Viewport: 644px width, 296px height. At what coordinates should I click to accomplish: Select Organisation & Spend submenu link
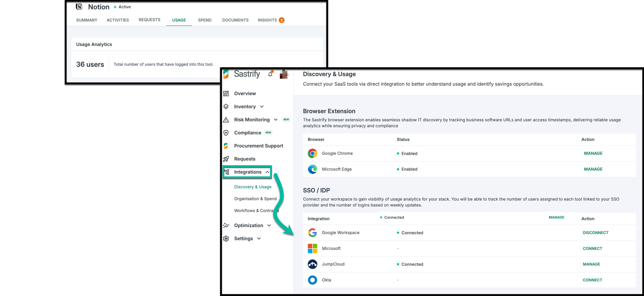[x=255, y=199]
